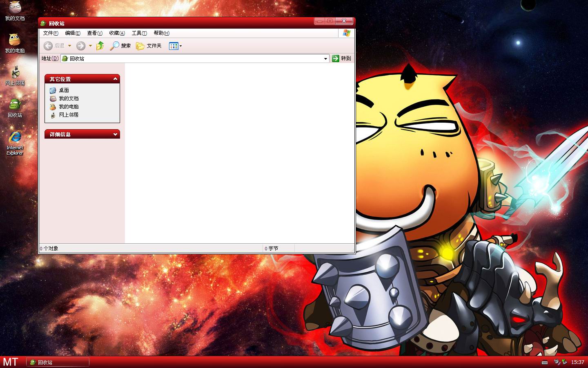This screenshot has width=588, height=368.
Task: Open forward history dropdown arrow
Action: [90, 46]
